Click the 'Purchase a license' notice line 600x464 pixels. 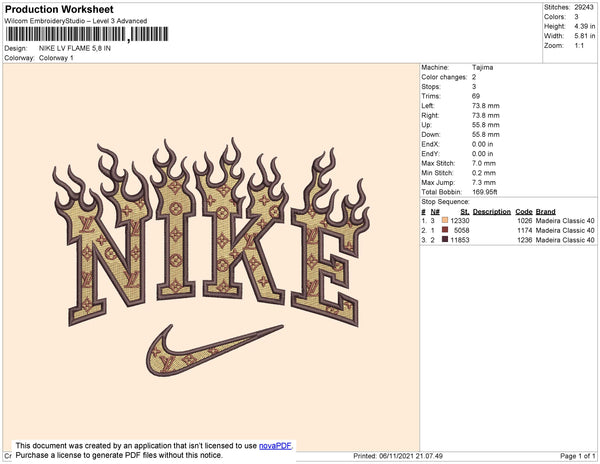[119, 455]
